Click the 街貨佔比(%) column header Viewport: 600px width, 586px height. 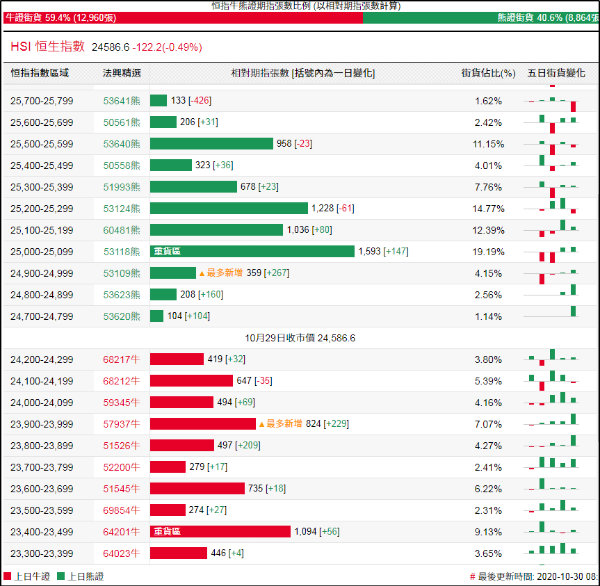point(488,73)
